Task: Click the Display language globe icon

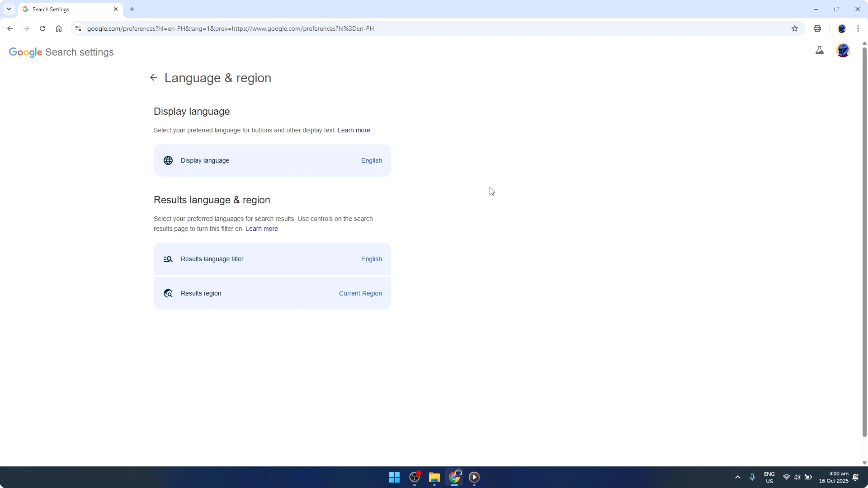Action: tap(168, 160)
